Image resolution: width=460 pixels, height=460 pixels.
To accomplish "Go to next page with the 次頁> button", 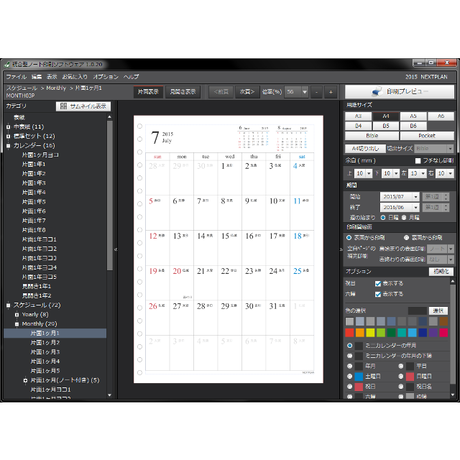I will (x=247, y=92).
